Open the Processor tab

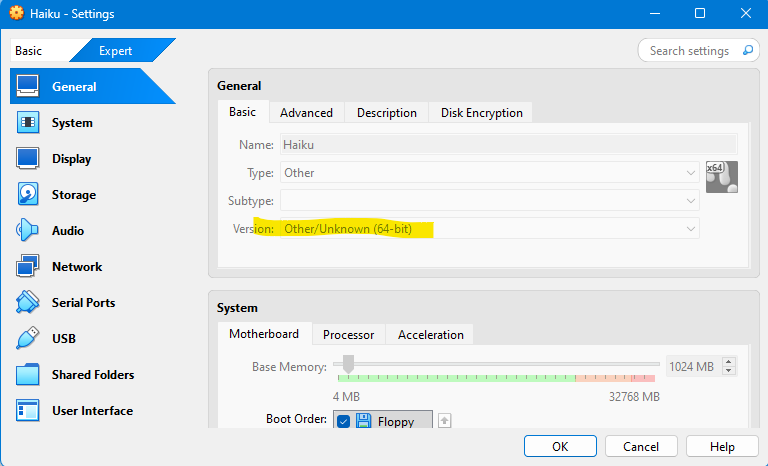[348, 334]
